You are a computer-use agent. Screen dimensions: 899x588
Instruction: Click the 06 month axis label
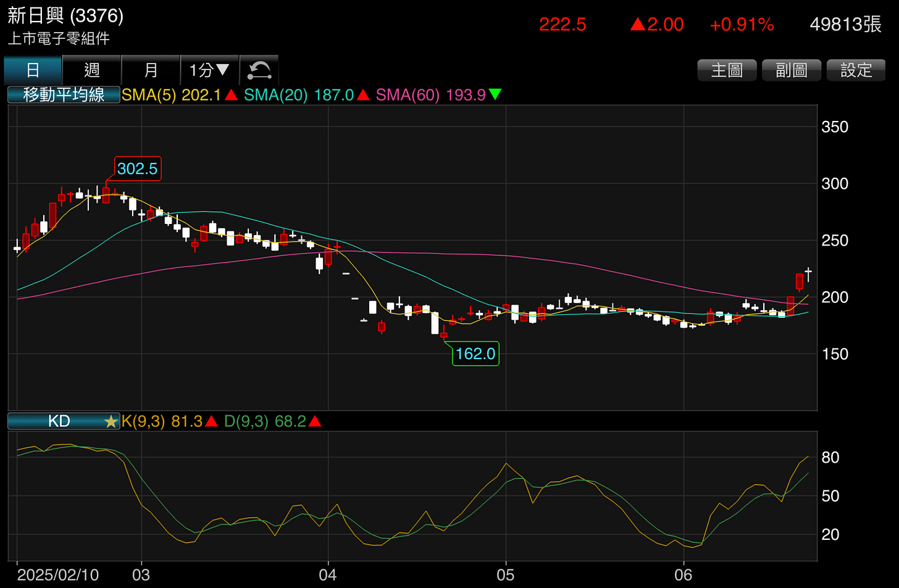pyautogui.click(x=684, y=575)
